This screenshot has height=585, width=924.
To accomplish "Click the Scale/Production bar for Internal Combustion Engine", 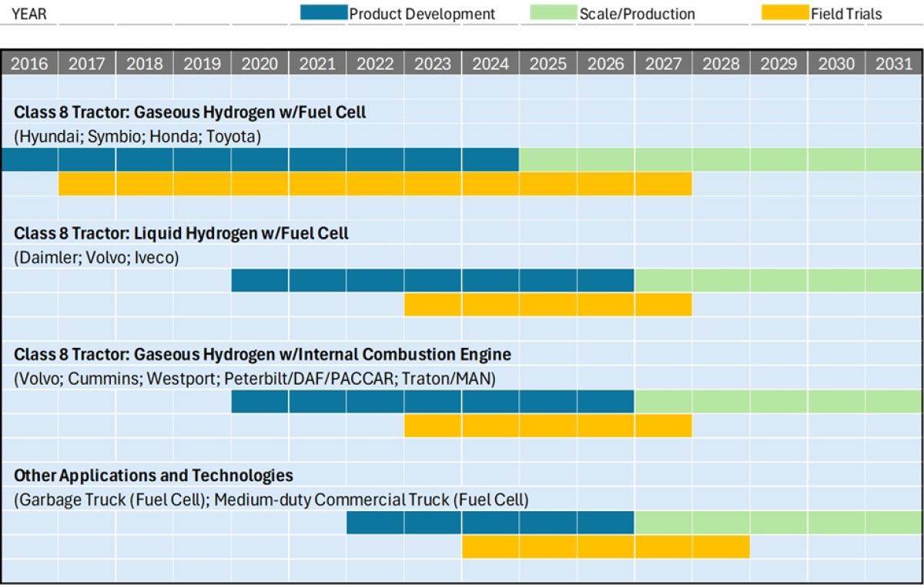I will point(778,401).
